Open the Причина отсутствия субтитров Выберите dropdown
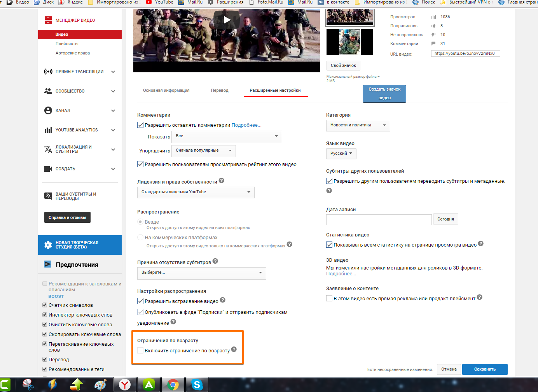Screen dimensions: 538x392 [202, 273]
